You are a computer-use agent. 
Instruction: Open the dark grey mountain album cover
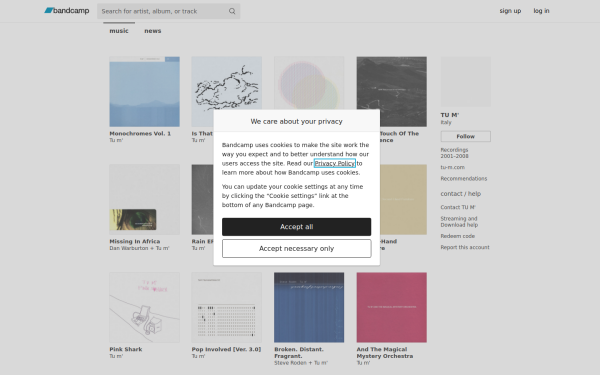pos(391,91)
